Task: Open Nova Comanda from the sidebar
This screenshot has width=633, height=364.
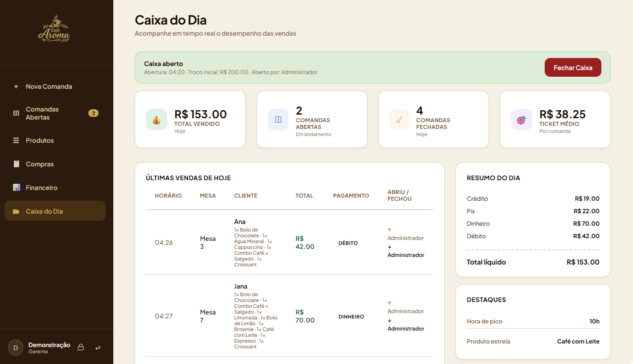Action: pos(55,87)
